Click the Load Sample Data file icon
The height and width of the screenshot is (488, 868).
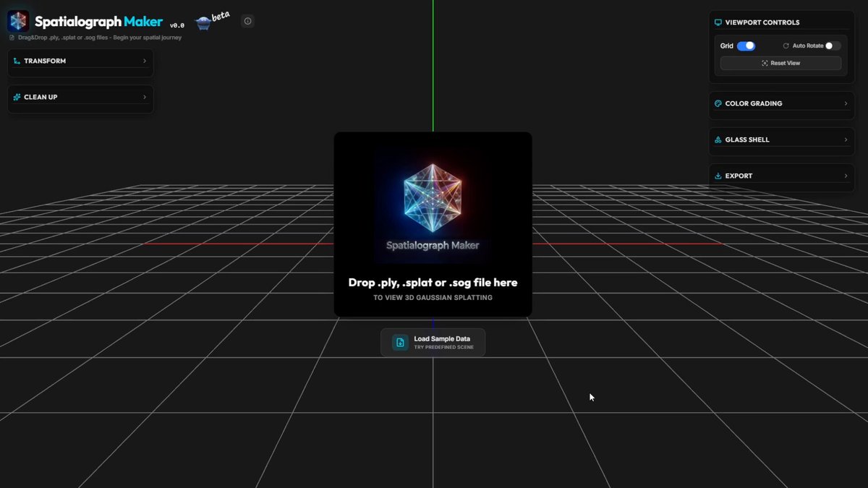(x=400, y=343)
